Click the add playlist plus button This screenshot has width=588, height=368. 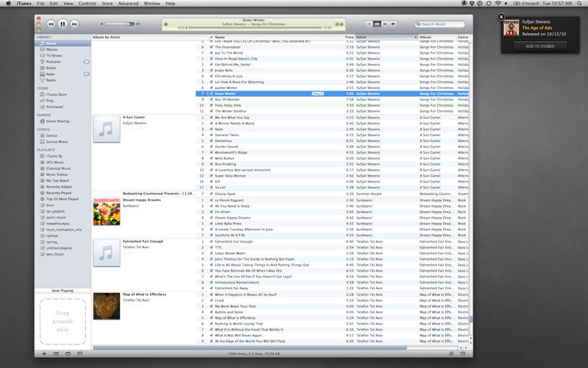point(44,354)
